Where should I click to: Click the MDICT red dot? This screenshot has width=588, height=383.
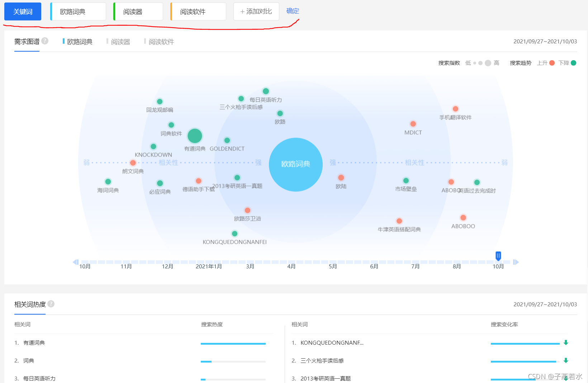point(413,124)
